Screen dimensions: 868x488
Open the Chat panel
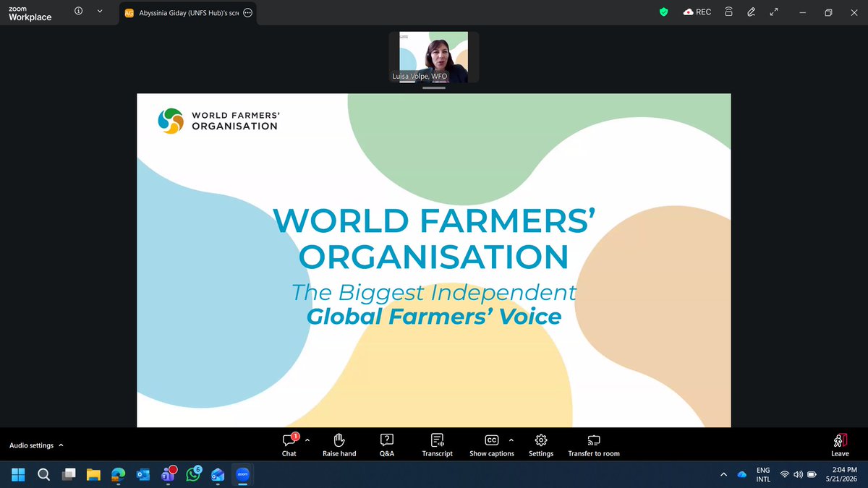(x=289, y=445)
